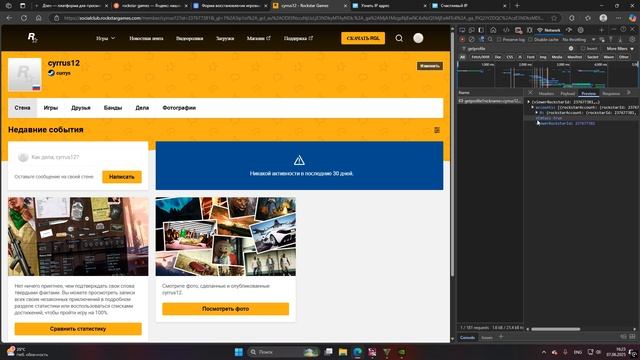The height and width of the screenshot is (360, 640).
Task: Click the horizontal scrollbar in the Preview pane
Action: [556, 329]
